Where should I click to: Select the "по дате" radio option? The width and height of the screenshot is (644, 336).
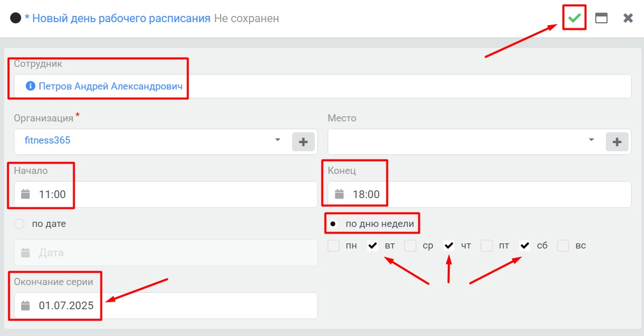click(x=19, y=224)
